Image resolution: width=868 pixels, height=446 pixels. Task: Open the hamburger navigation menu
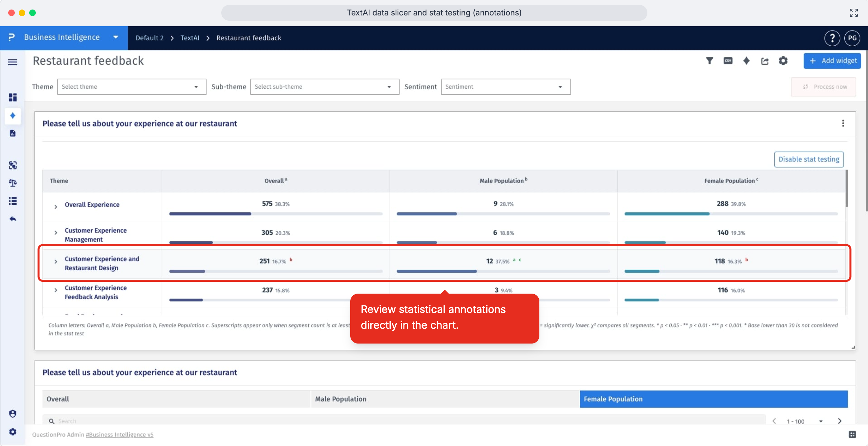click(12, 62)
